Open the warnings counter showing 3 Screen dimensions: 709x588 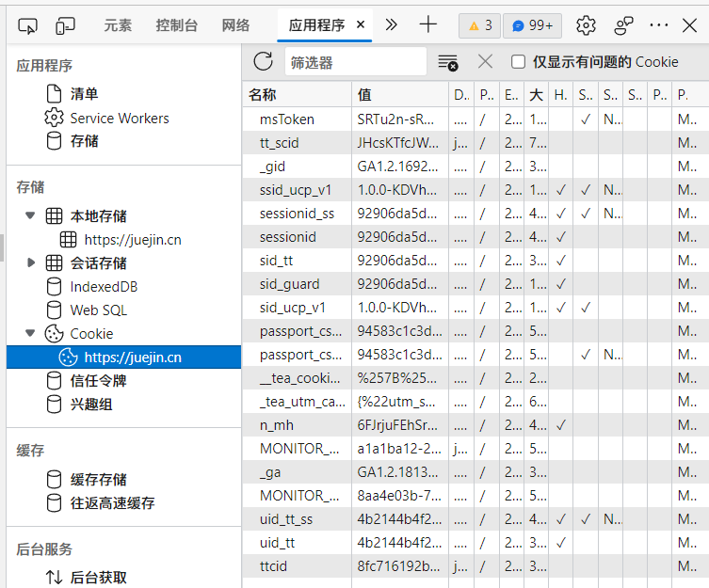[480, 25]
